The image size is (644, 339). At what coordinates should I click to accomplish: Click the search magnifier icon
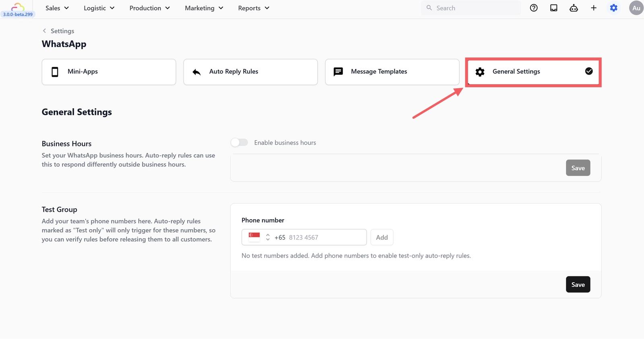point(429,8)
